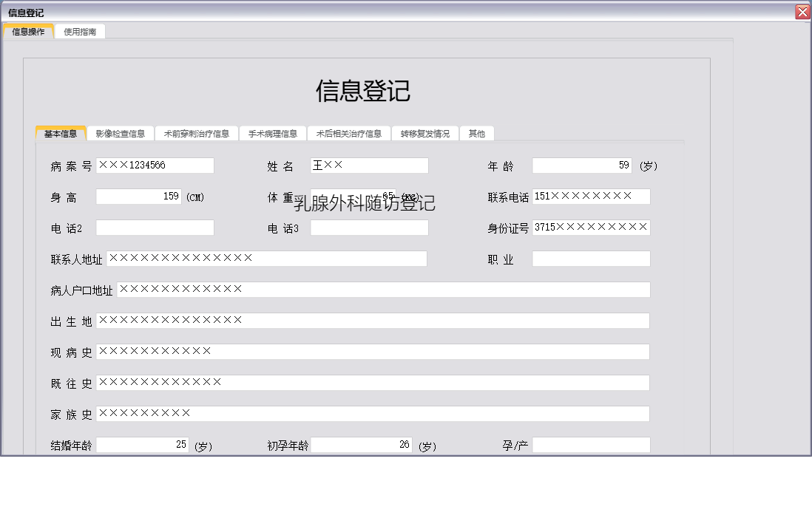Click the empty 职业 field
The height and width of the screenshot is (515, 812).
592,259
